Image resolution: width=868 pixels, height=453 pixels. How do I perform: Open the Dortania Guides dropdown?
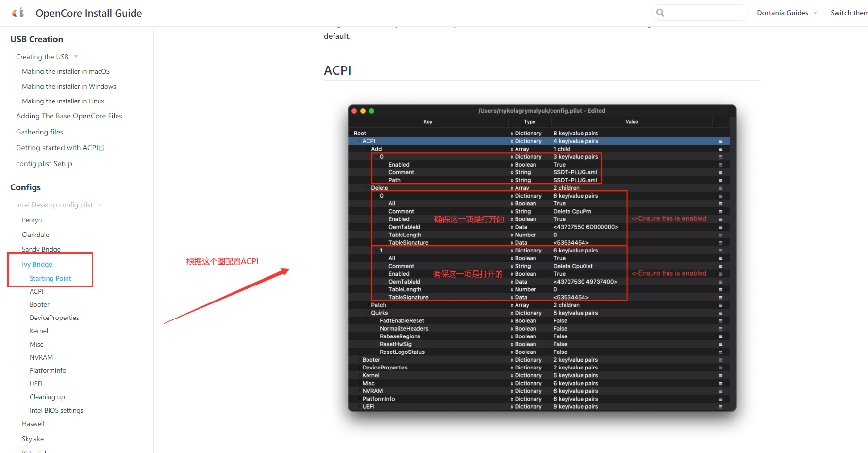point(786,13)
